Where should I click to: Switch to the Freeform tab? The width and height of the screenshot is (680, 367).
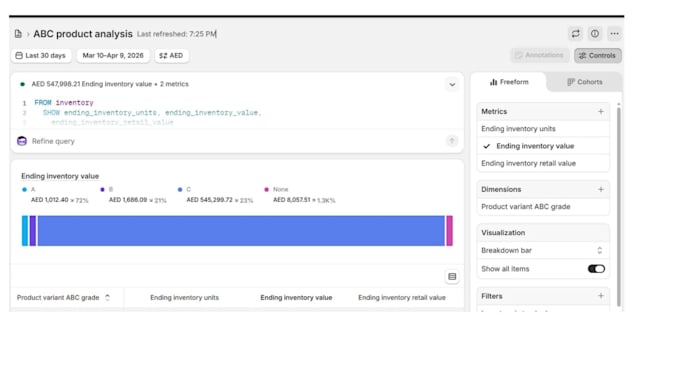[x=509, y=82]
